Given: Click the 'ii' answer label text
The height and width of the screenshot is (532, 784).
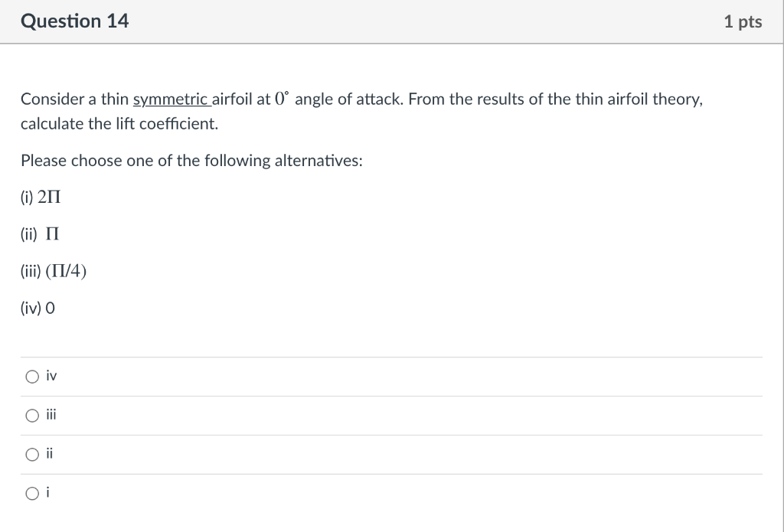Looking at the screenshot, I should tap(50, 454).
